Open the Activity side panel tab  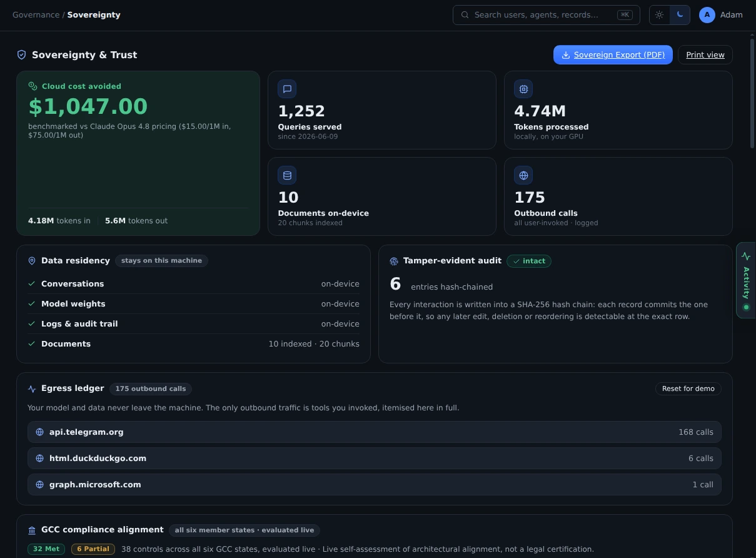pyautogui.click(x=745, y=280)
